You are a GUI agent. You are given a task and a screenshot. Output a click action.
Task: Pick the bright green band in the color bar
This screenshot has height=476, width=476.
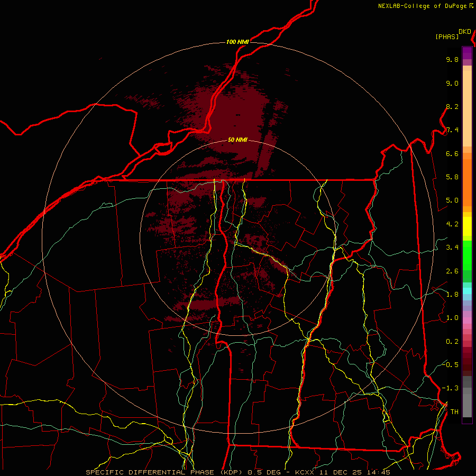point(467,255)
